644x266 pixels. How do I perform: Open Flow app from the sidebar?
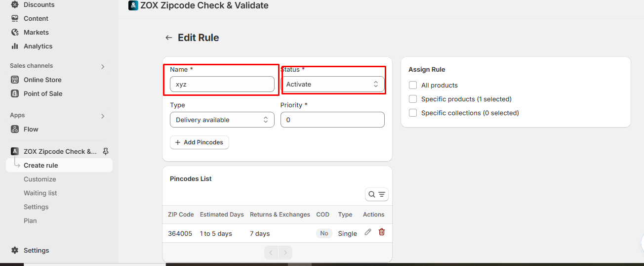[31, 129]
